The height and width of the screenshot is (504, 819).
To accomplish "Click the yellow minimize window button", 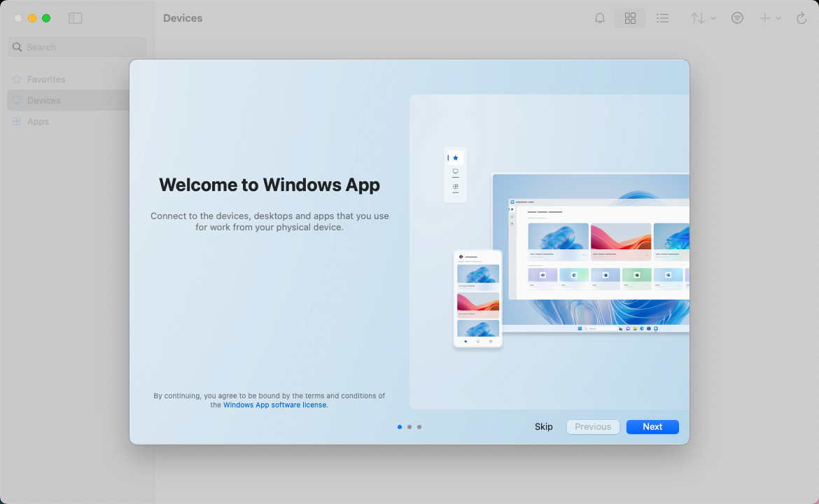I will coord(32,18).
